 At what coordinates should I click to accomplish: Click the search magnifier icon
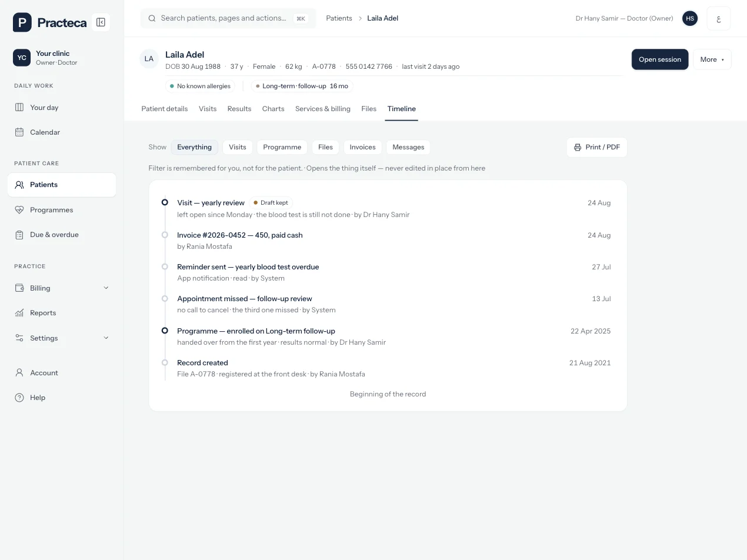point(152,18)
